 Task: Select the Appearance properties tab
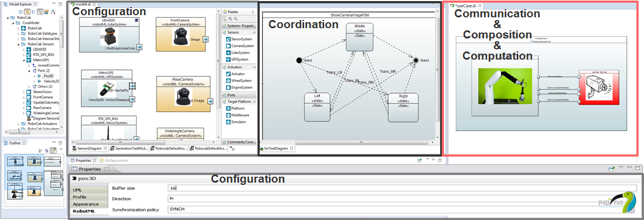[86, 204]
